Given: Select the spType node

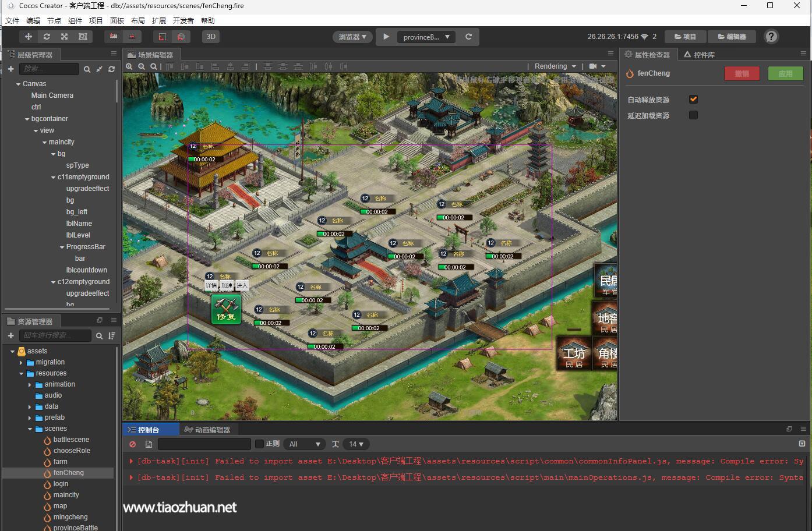Looking at the screenshot, I should point(77,165).
